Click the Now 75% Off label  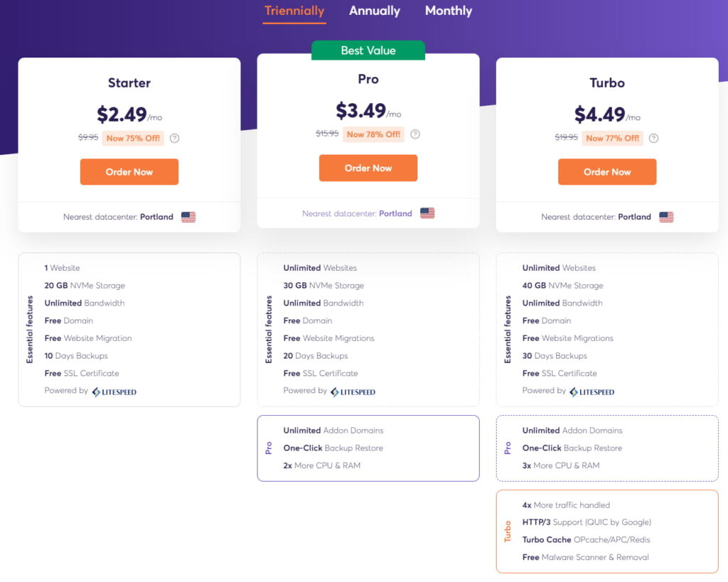click(x=133, y=139)
